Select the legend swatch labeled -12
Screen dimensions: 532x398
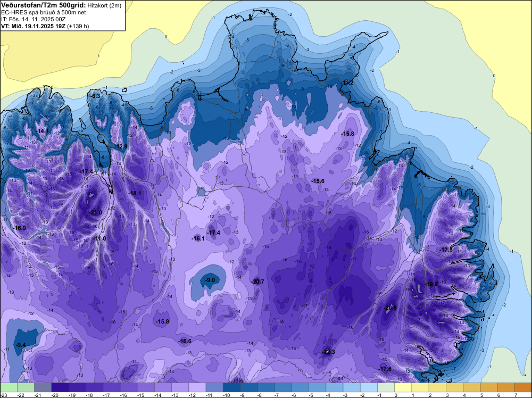pos(197,387)
